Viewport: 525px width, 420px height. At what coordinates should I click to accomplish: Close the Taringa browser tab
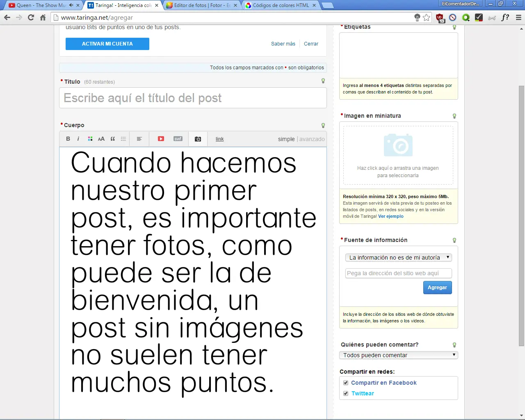(157, 5)
